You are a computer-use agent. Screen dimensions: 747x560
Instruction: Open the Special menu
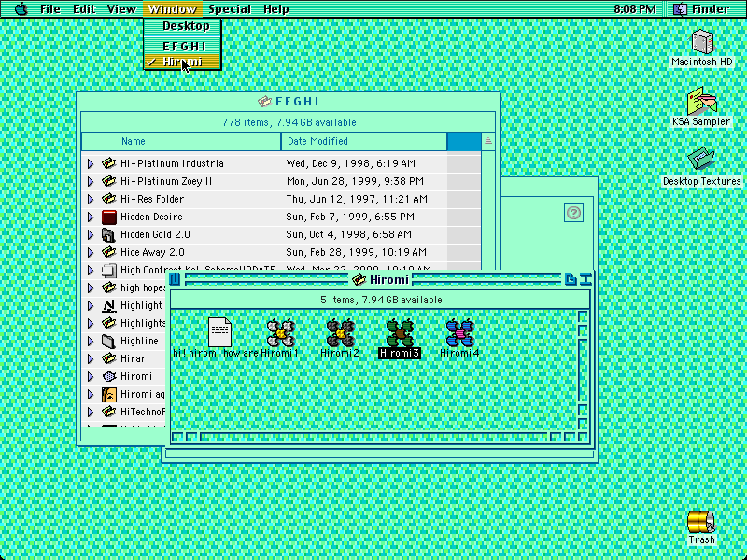[x=230, y=8]
